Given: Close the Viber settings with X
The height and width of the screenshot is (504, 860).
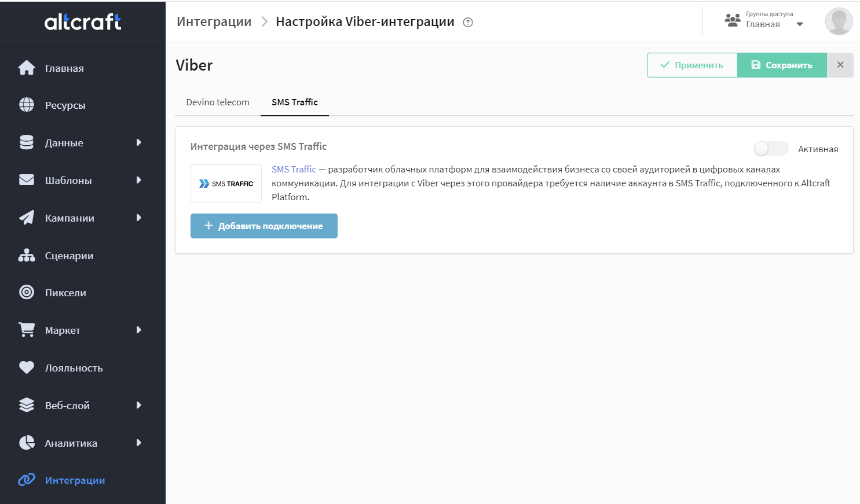Looking at the screenshot, I should coord(840,65).
